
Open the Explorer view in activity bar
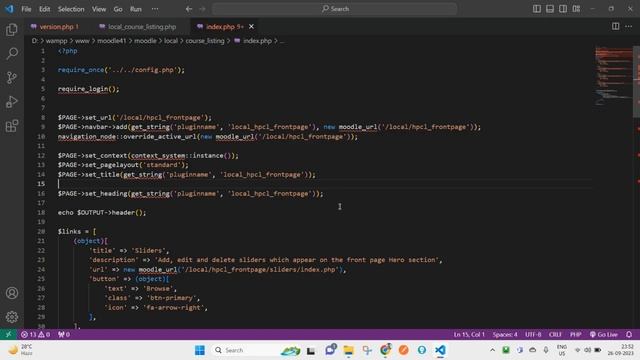12,29
